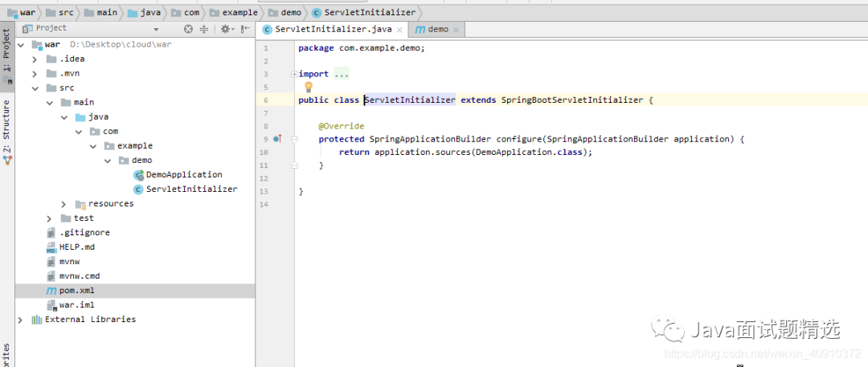Click DemoApplication.class in the return statement
This screenshot has width=868, height=367.
(x=529, y=153)
